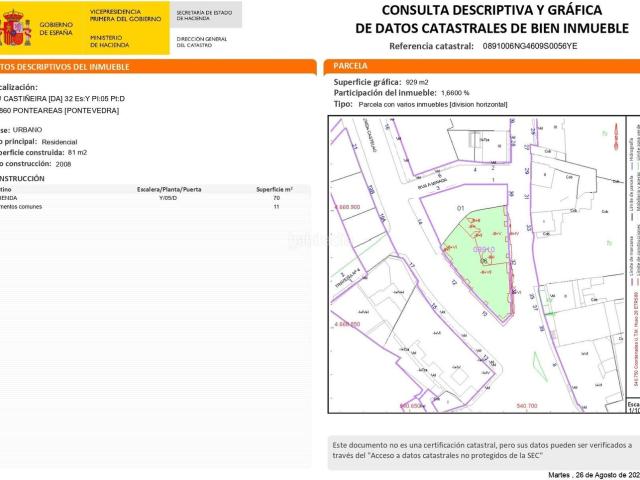Click the 'GOBIERNO DE ESPAÑA' text
The image size is (640, 480).
(56, 29)
